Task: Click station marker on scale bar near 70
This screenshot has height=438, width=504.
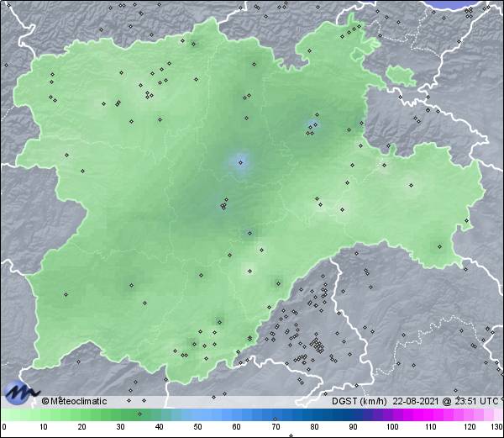Action: click(x=275, y=419)
